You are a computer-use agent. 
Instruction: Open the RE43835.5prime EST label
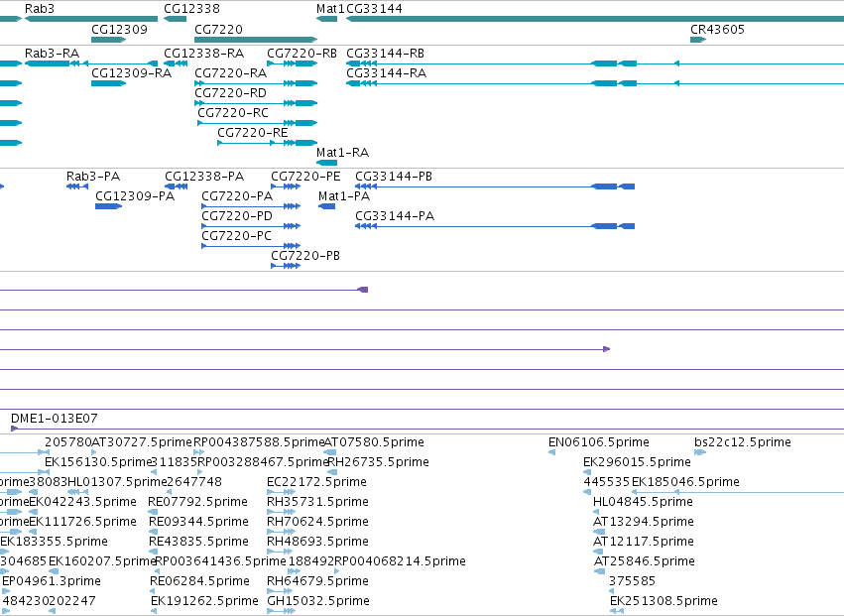click(x=198, y=542)
